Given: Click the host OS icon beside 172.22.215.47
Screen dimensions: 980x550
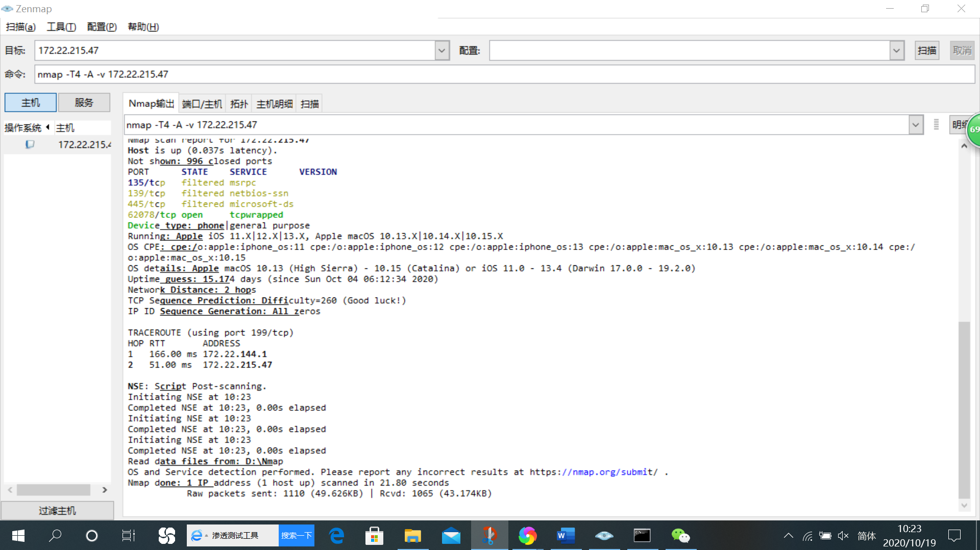Looking at the screenshot, I should point(30,144).
